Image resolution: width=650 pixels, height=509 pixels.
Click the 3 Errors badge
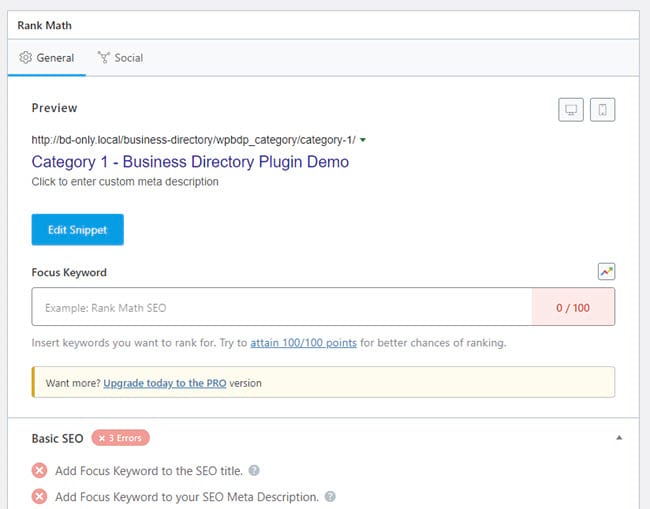click(x=121, y=438)
